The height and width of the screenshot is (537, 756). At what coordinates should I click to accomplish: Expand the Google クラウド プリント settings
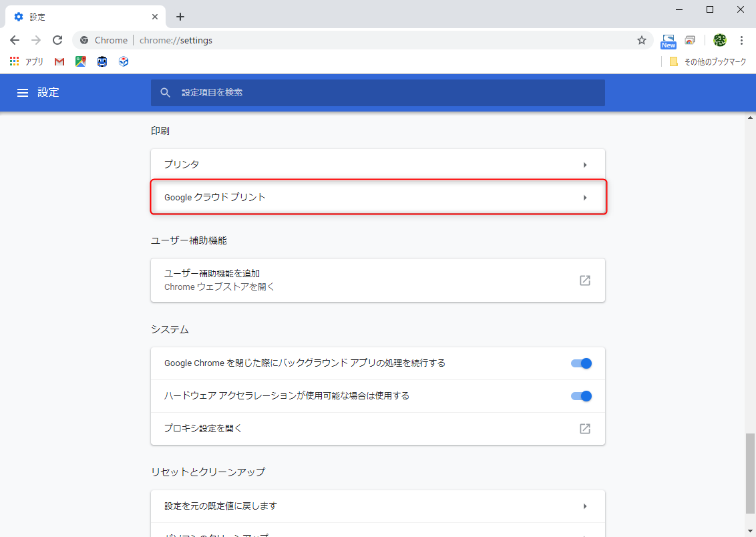pyautogui.click(x=378, y=197)
